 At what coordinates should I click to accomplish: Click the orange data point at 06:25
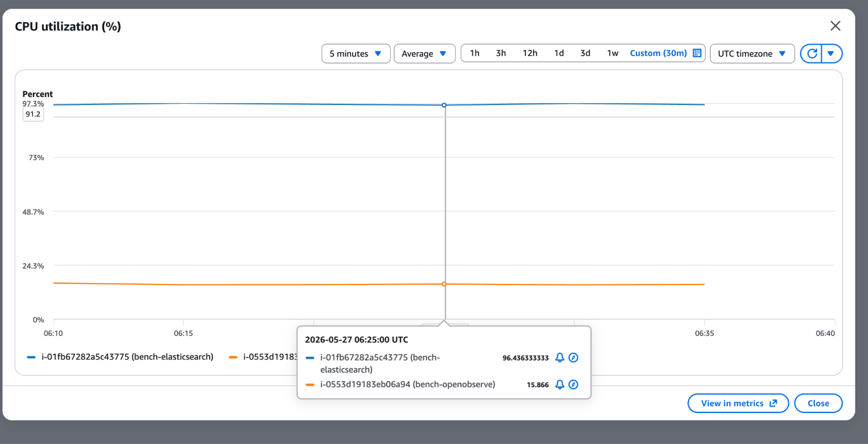pyautogui.click(x=444, y=284)
